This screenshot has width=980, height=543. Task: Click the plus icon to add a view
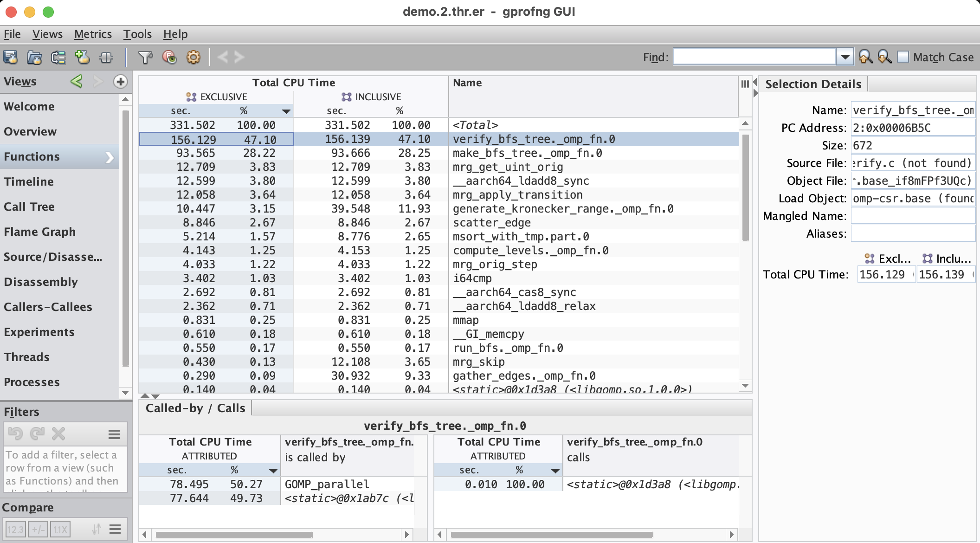(120, 82)
